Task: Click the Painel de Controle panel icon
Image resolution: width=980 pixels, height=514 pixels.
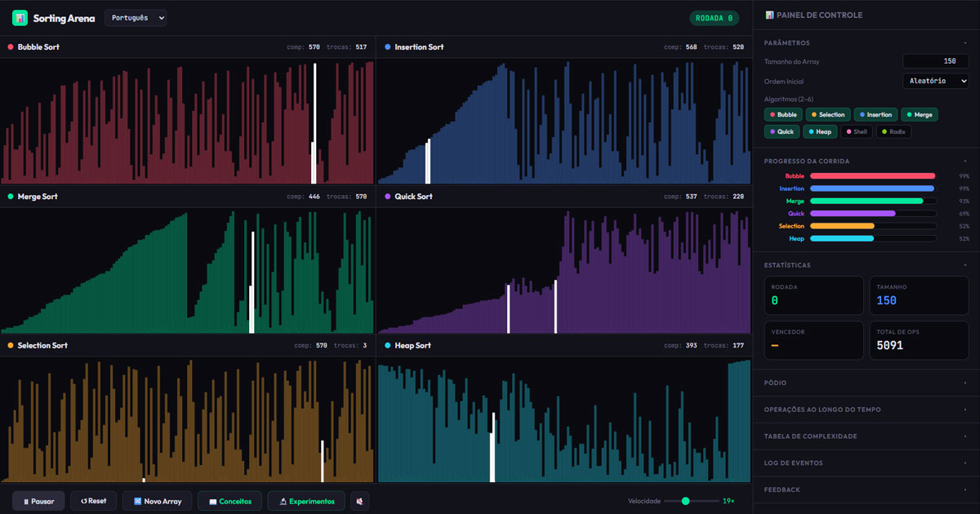Action: coord(768,14)
